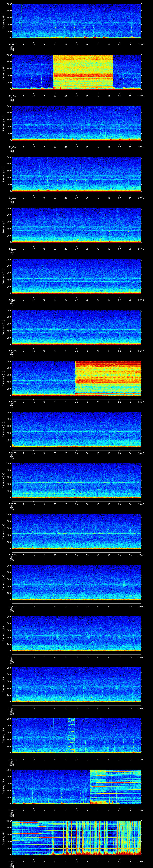Click the Frequency (Hz) axis label of the 3:23:00 panel
153x868 pixels.
coord(3,378)
